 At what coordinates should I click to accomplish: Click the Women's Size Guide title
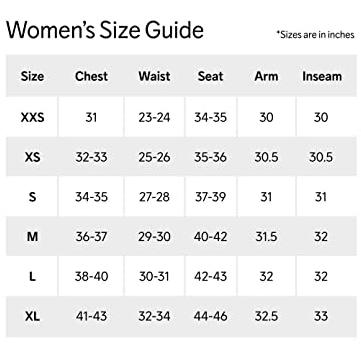click(x=105, y=30)
